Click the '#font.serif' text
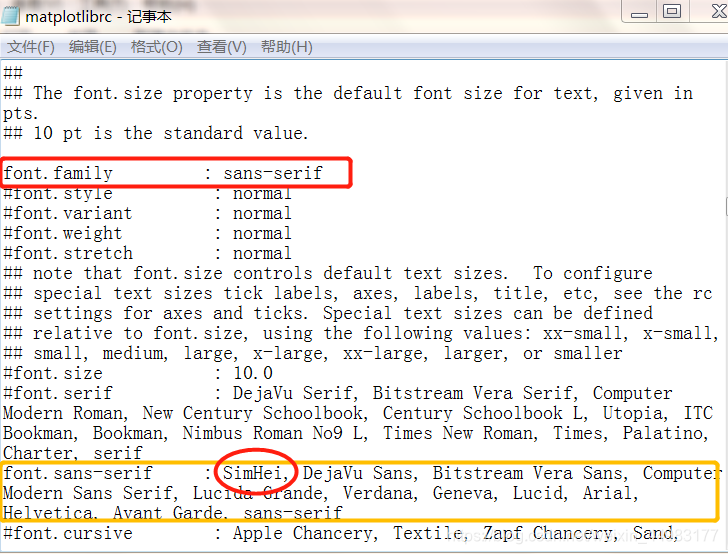Image resolution: width=728 pixels, height=554 pixels. pyautogui.click(x=58, y=393)
